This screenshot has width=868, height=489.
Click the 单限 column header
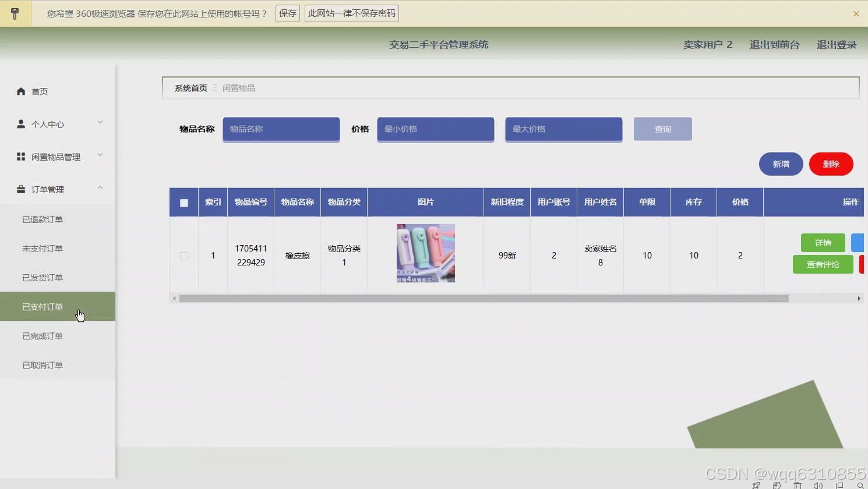[647, 202]
